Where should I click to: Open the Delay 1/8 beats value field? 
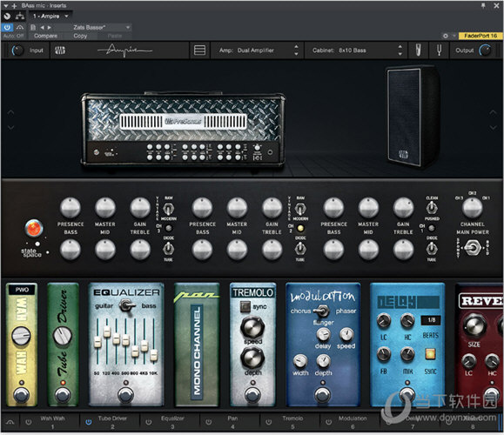coord(431,319)
